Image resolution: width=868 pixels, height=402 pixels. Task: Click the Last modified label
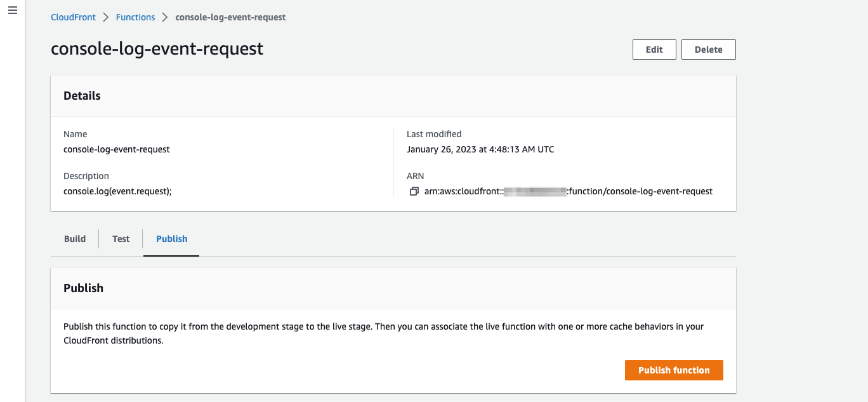[x=434, y=134]
